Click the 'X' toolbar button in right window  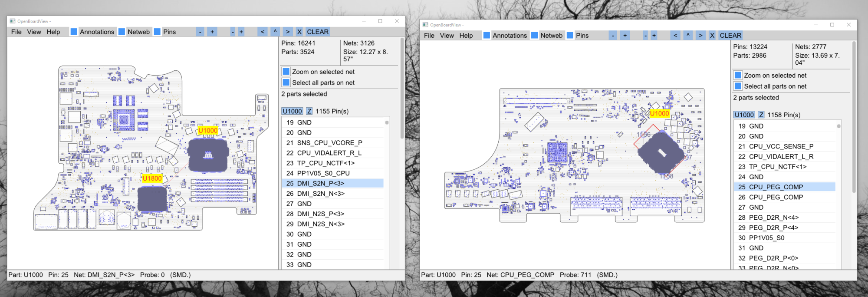tap(712, 35)
